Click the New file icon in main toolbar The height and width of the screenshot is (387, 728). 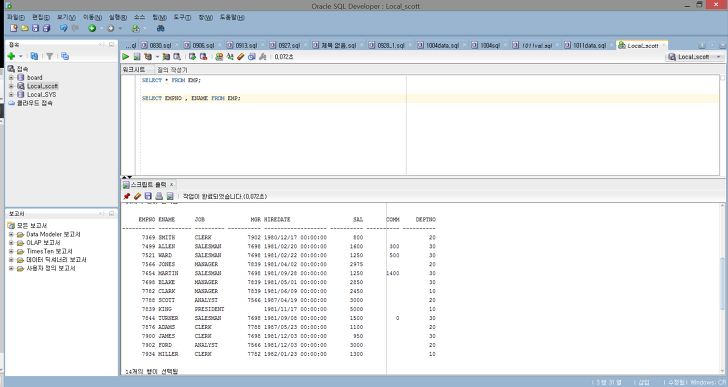click(x=13, y=28)
